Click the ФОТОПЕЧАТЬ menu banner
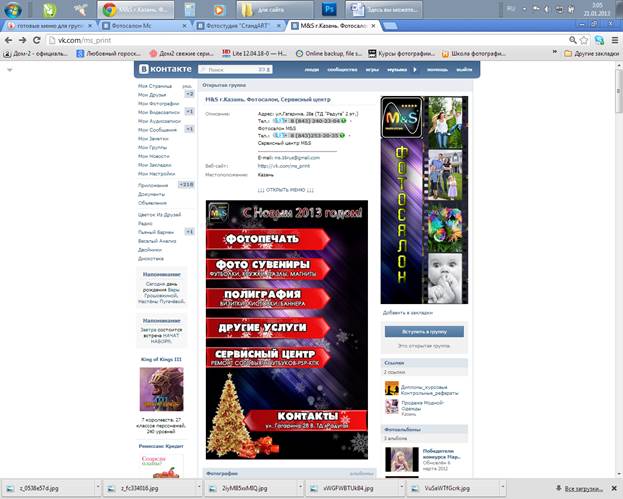Screen dimensions: 623x499 (268, 239)
